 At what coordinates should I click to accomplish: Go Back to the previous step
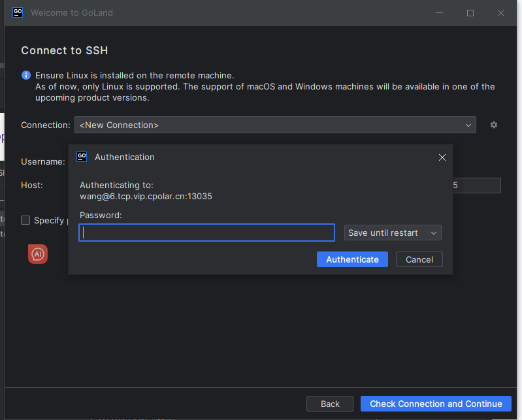[x=330, y=404]
